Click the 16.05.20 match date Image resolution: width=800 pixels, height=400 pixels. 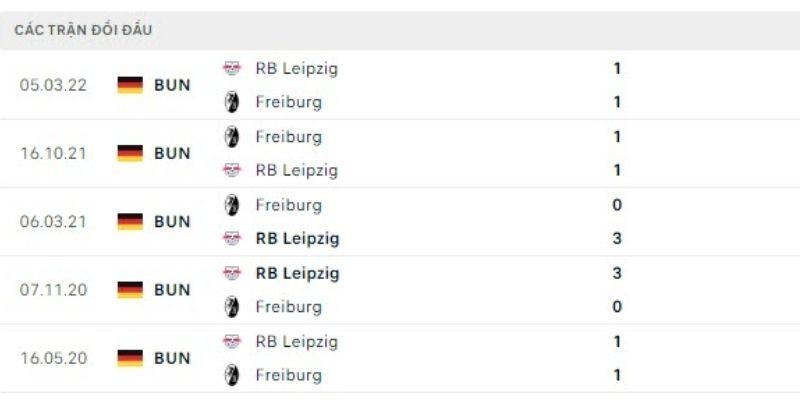pos(53,358)
